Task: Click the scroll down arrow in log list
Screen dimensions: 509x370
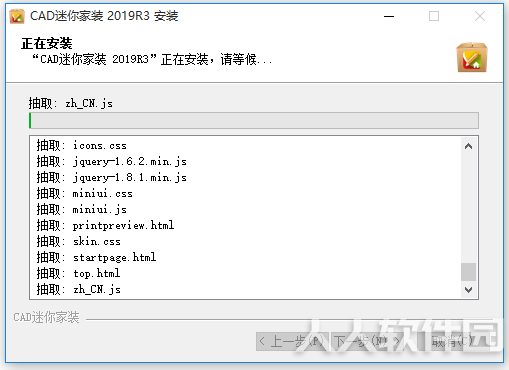Action: tap(468, 290)
